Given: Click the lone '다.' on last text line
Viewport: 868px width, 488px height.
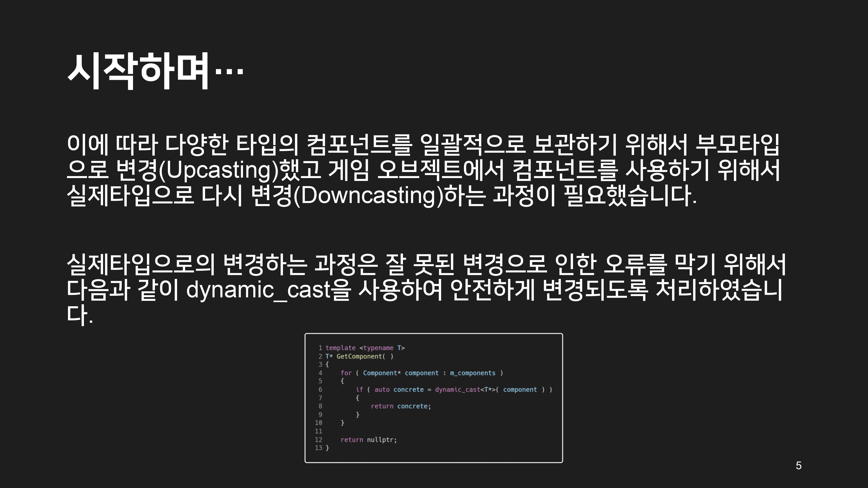Looking at the screenshot, I should [x=79, y=315].
